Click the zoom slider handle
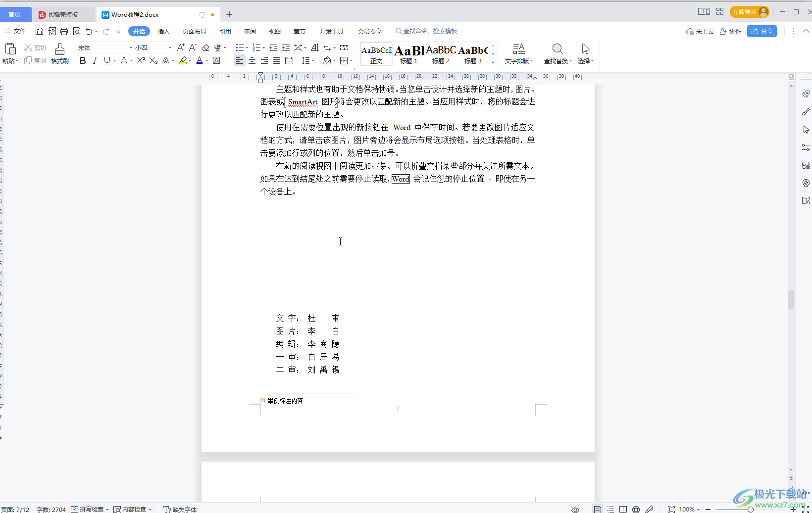Viewport: 812px width, 513px height. point(751,509)
